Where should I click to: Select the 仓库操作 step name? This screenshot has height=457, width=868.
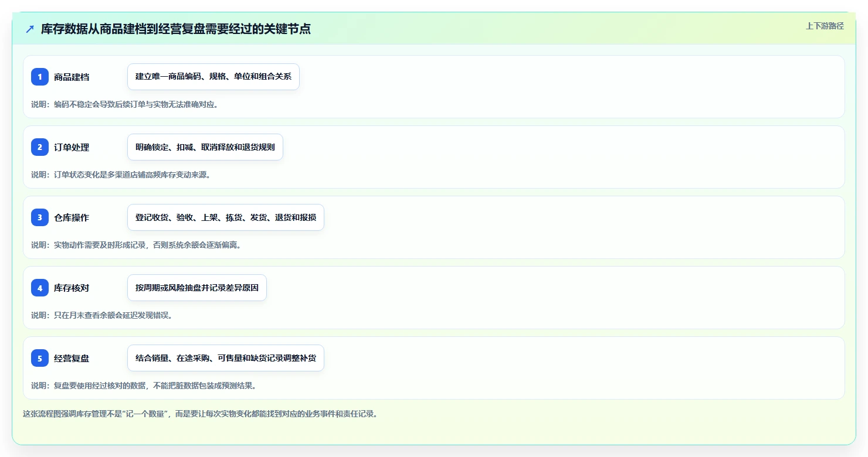click(72, 217)
